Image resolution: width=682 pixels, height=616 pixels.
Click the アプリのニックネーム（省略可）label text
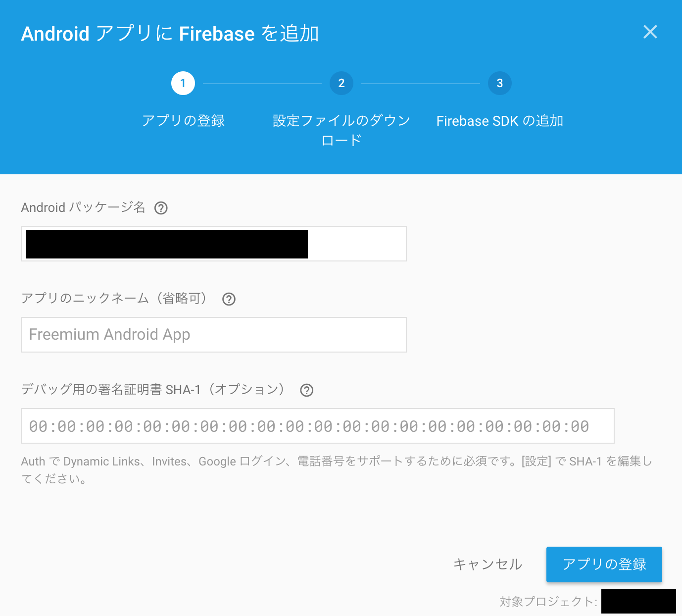coord(115,299)
